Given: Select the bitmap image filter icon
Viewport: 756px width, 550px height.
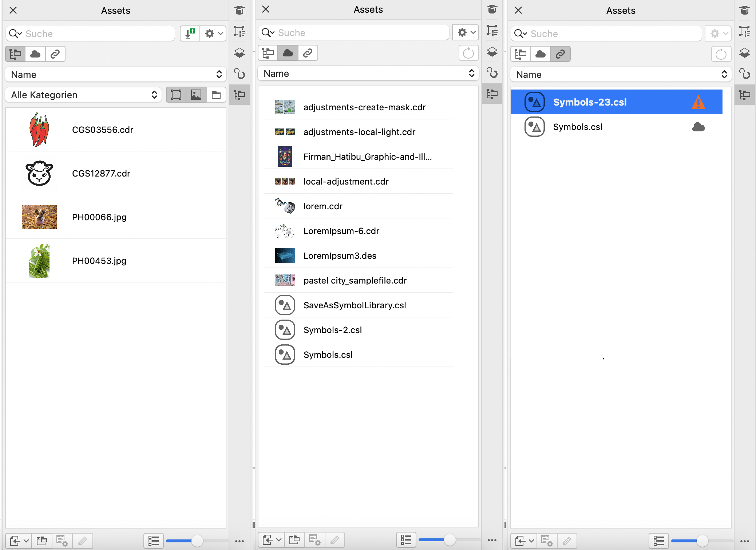Looking at the screenshot, I should coord(196,95).
